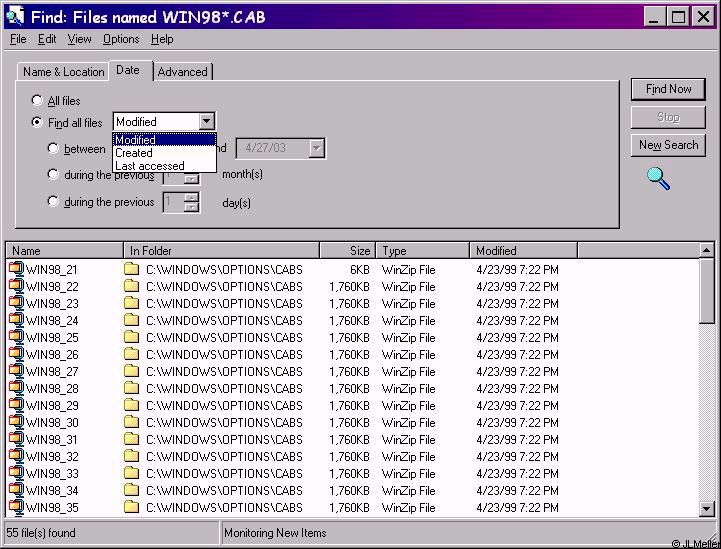
Task: Maximize the Find window
Action: [x=678, y=17]
